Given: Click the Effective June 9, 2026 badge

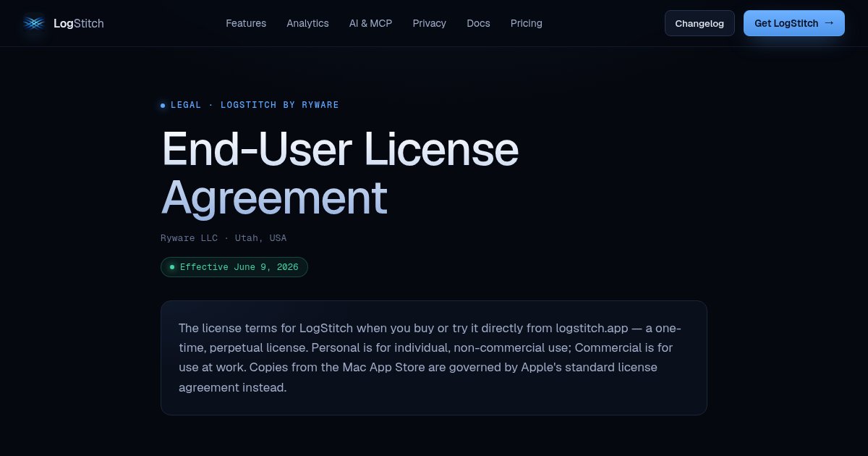Looking at the screenshot, I should 234,267.
